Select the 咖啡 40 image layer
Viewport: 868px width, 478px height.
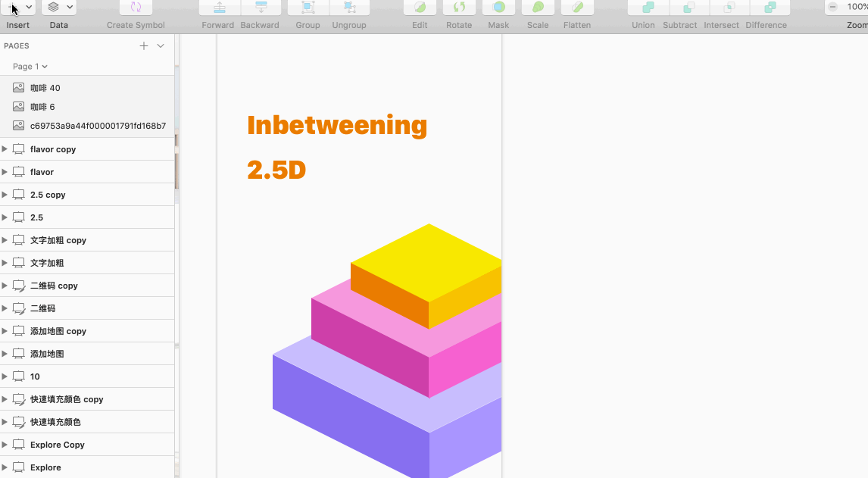point(45,88)
